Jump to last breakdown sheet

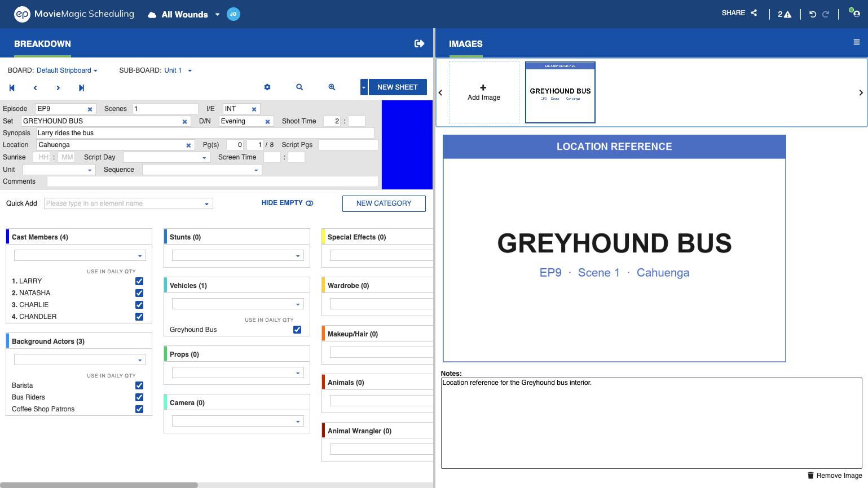(81, 88)
